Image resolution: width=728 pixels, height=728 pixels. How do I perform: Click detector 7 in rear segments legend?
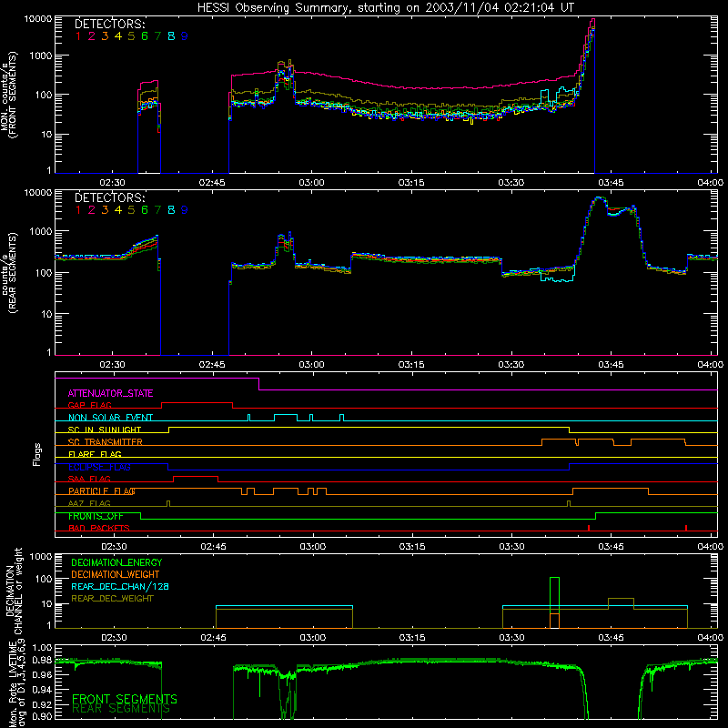tap(157, 210)
